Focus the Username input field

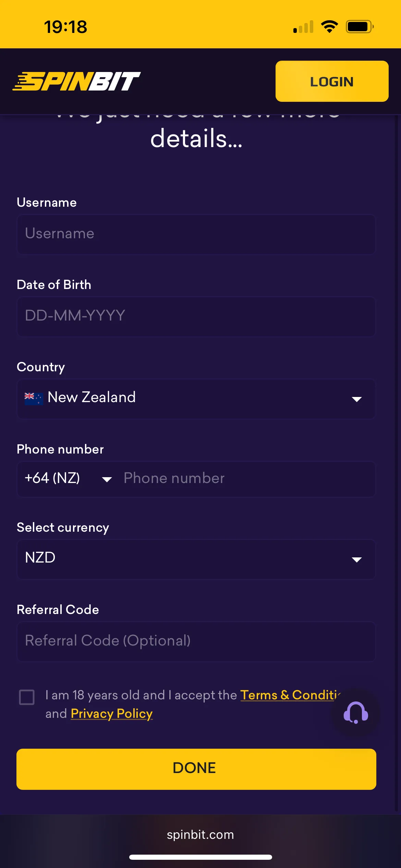click(x=196, y=234)
